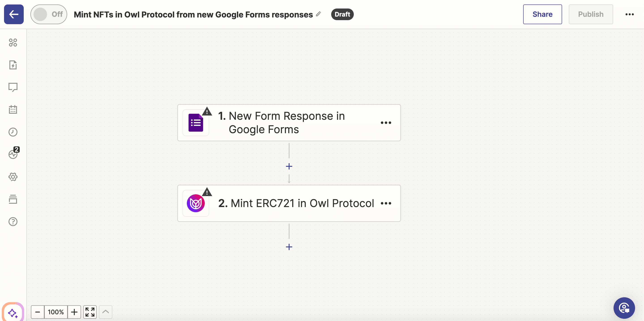Open options menu for Google Forms step
644x321 pixels.
tap(386, 123)
